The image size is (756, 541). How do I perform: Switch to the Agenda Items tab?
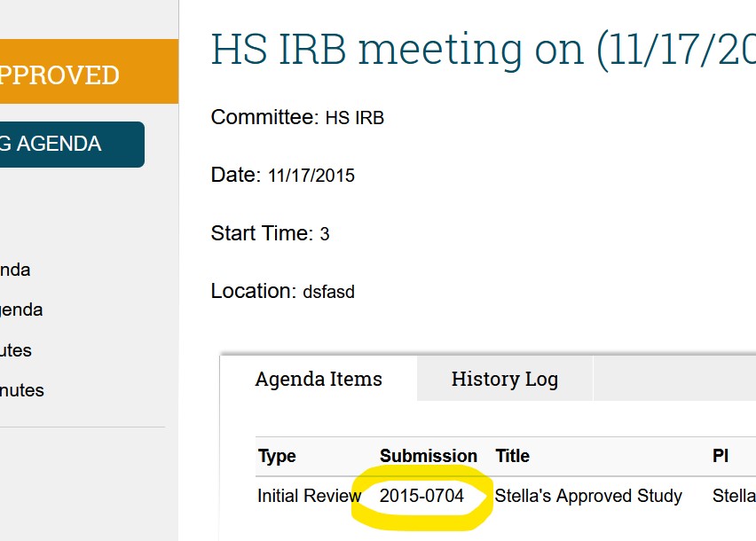click(319, 380)
